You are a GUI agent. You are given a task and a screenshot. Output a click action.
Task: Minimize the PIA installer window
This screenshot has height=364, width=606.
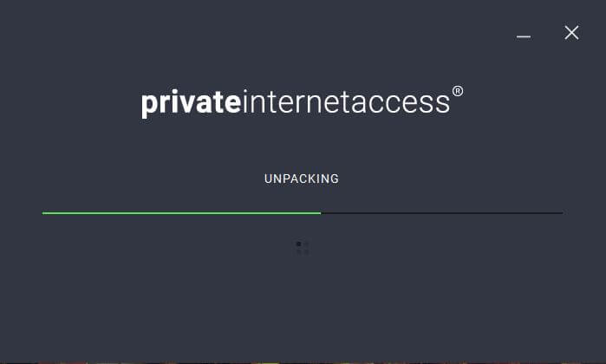[x=524, y=36]
